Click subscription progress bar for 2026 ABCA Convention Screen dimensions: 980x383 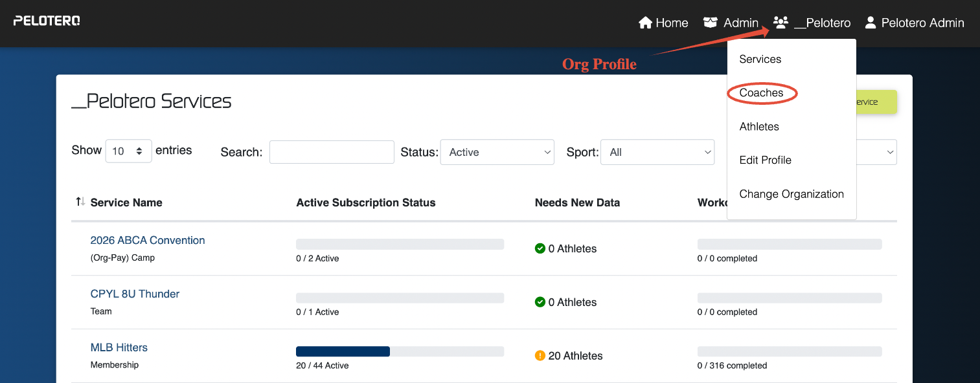click(400, 244)
